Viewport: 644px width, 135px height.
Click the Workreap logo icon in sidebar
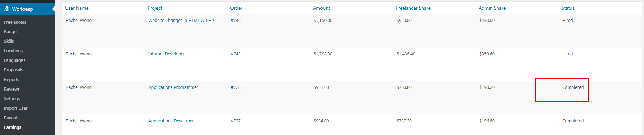tap(6, 9)
